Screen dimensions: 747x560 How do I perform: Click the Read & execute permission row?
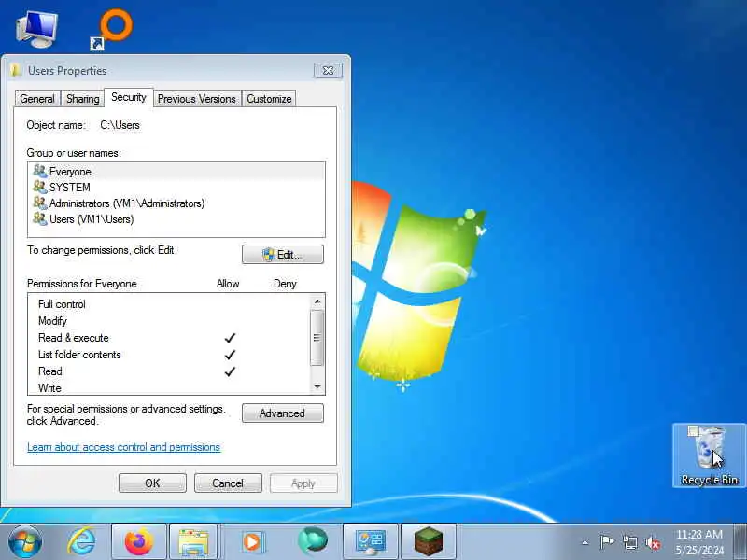pos(169,338)
